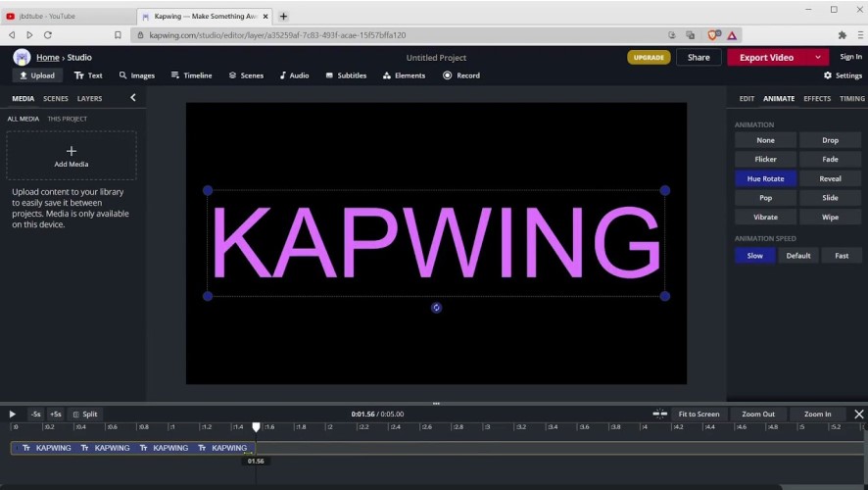868x490 pixels.
Task: Click the Upload button in toolbar
Action: click(37, 75)
